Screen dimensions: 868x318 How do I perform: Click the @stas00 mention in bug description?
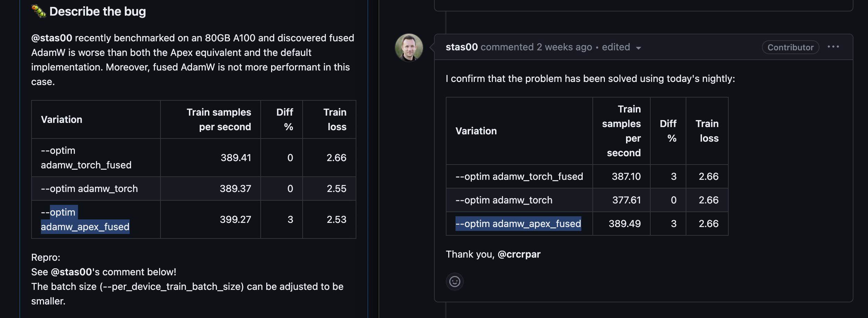click(x=52, y=38)
